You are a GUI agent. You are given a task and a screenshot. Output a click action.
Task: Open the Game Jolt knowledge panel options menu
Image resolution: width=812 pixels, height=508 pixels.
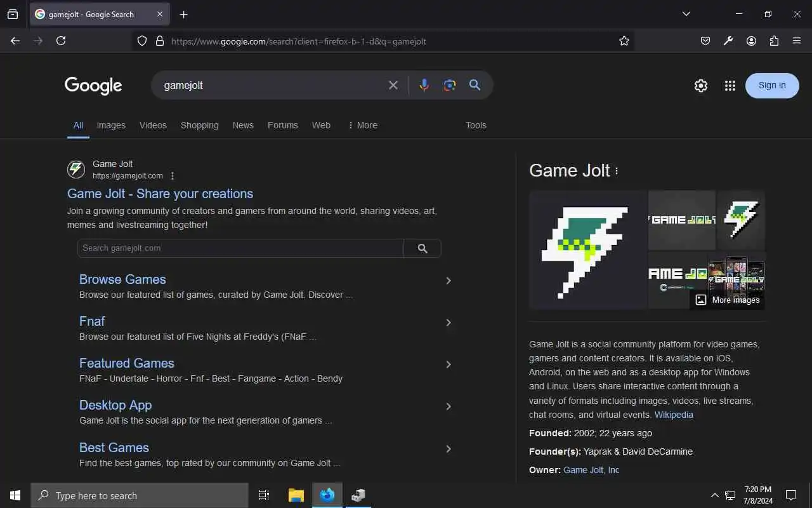[x=617, y=171]
